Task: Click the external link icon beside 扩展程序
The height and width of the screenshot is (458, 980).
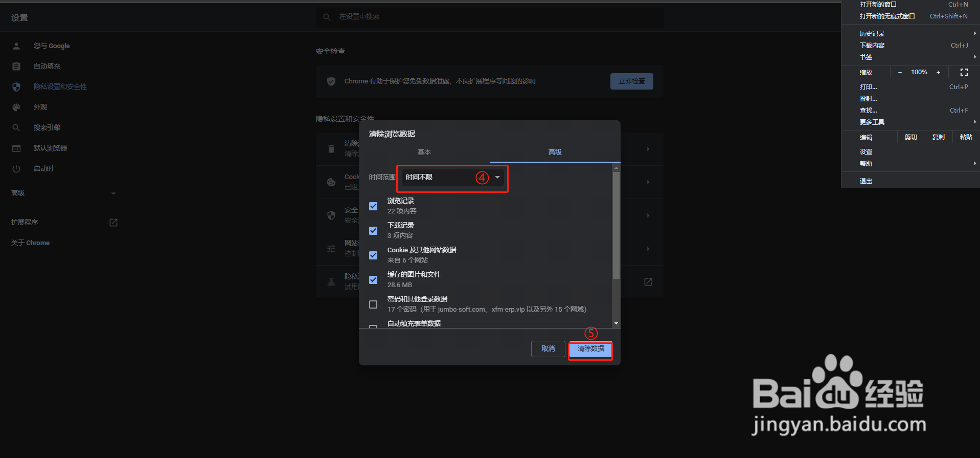Action: tap(113, 223)
